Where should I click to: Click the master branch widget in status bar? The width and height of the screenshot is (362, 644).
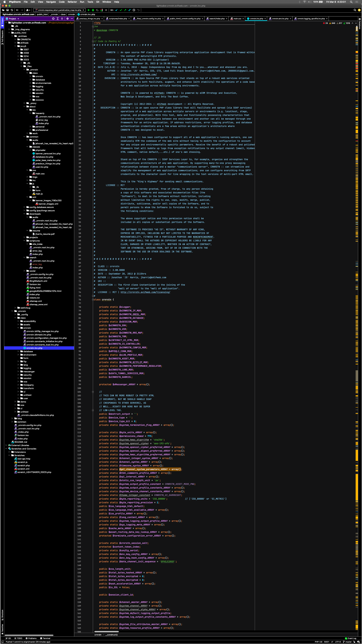pyautogui.click(x=347, y=642)
